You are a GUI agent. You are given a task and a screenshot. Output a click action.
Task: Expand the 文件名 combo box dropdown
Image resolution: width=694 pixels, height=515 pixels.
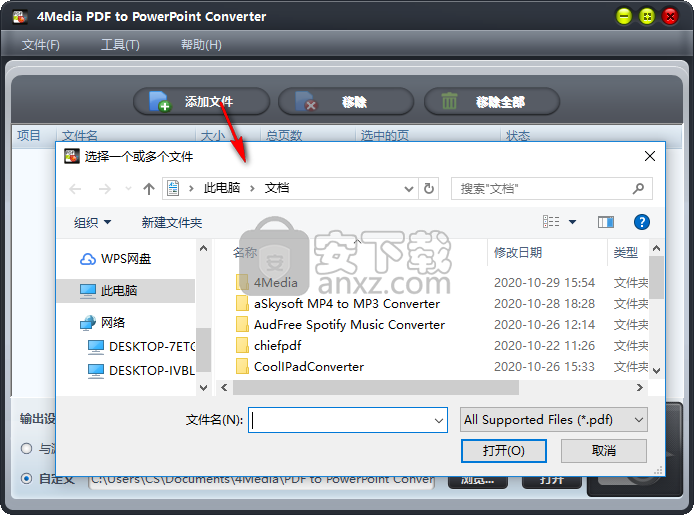(439, 420)
